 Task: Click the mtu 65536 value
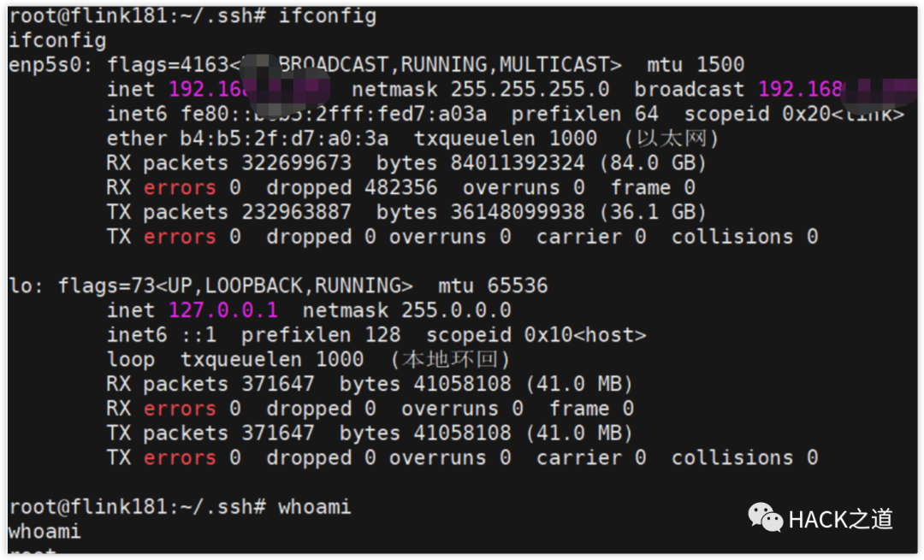(x=493, y=286)
